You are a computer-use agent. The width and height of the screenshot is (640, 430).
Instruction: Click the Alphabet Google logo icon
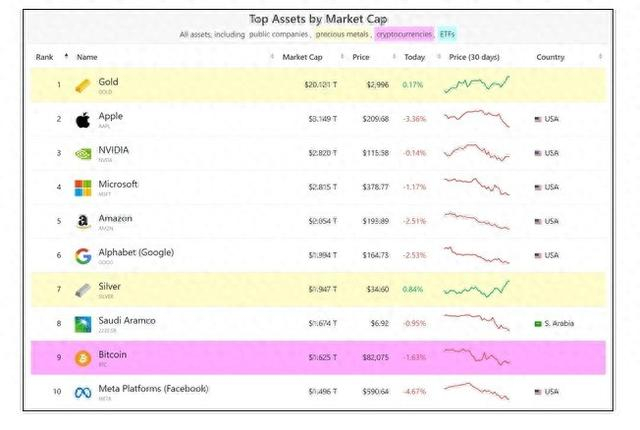click(x=83, y=256)
